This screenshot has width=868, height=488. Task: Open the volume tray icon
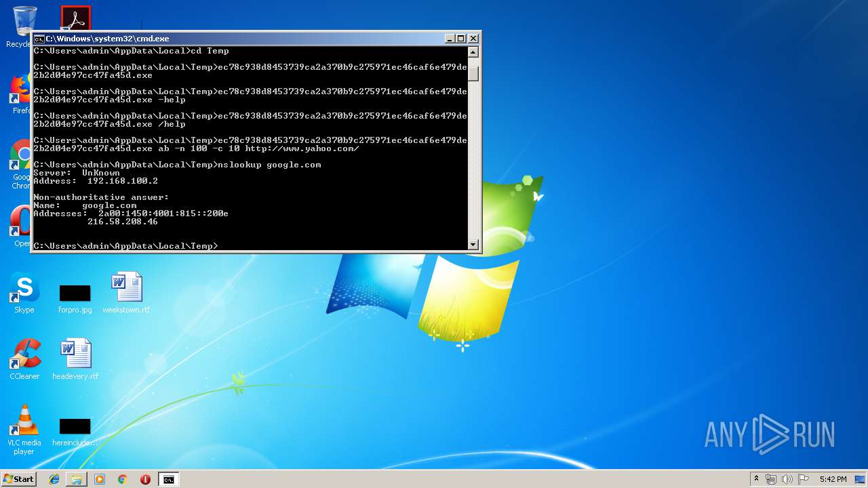point(787,479)
